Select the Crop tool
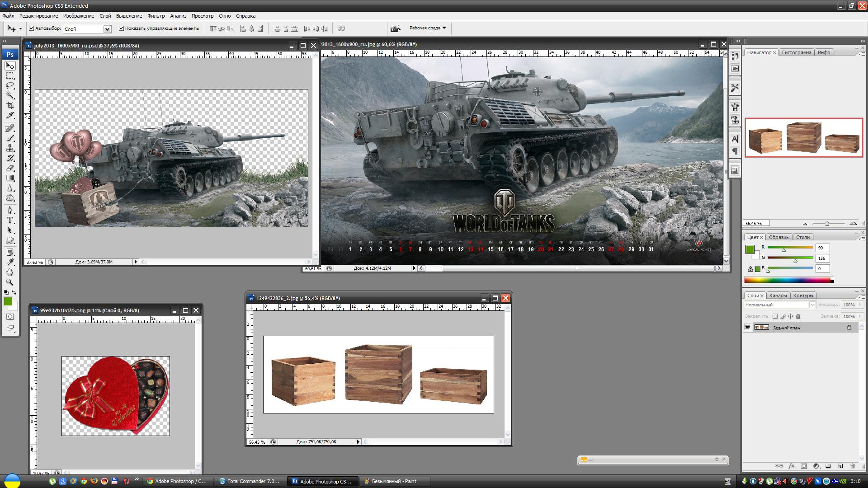Viewport: 868px width, 488px height. tap(10, 105)
